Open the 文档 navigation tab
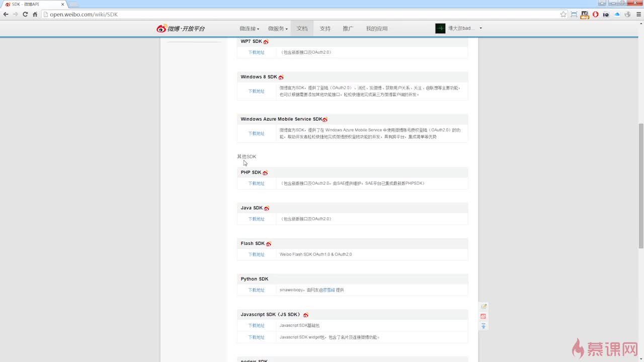 [302, 29]
